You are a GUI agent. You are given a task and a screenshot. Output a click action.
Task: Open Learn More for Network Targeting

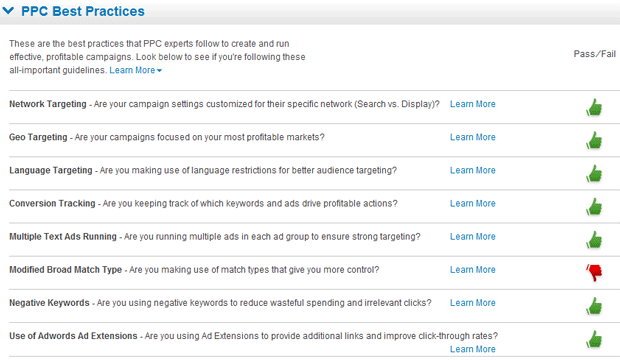[473, 104]
